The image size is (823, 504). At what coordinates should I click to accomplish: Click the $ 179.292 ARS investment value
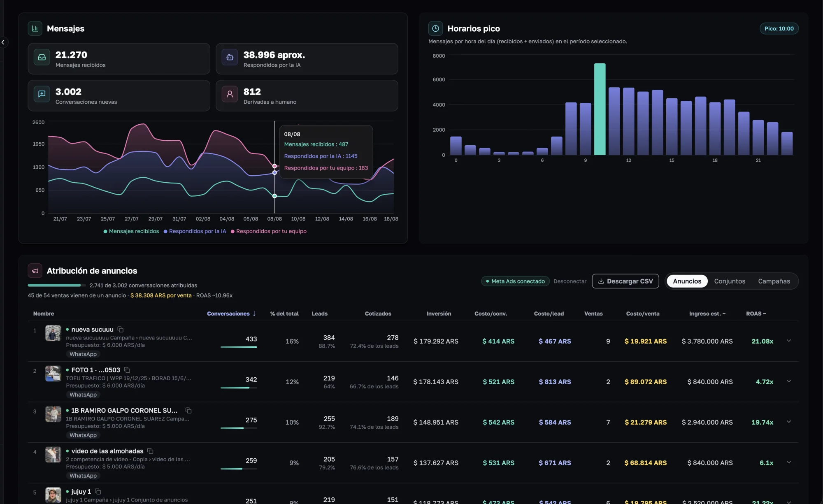pos(436,341)
